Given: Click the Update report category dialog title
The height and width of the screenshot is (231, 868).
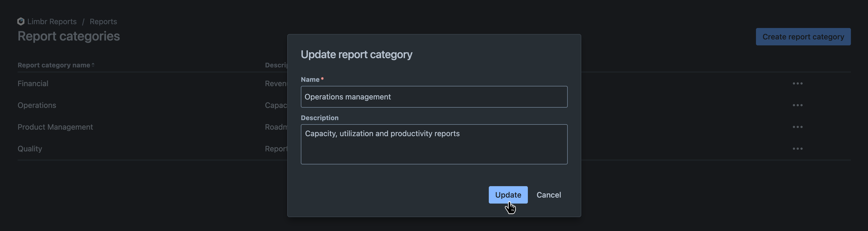Looking at the screenshot, I should [356, 54].
